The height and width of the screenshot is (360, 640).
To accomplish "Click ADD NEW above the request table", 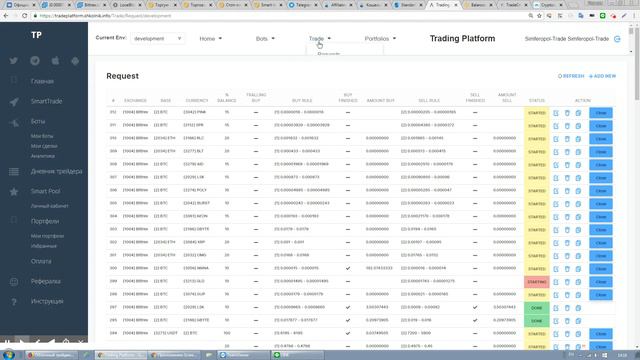I will (x=602, y=76).
